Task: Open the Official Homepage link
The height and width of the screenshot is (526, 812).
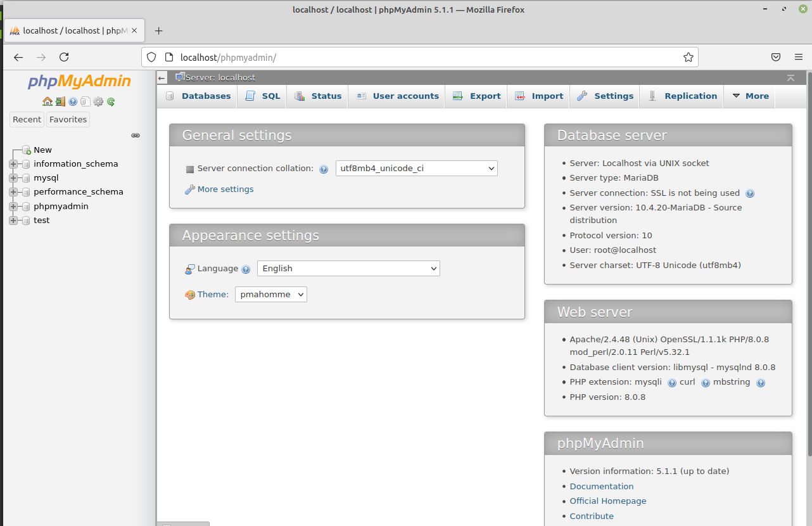Action: 607,501
